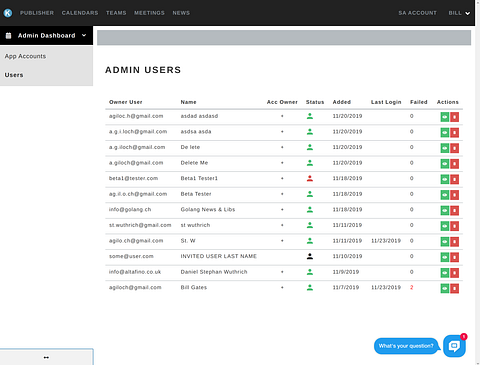Toggle the green status icon for Beta Tester

(x=310, y=194)
